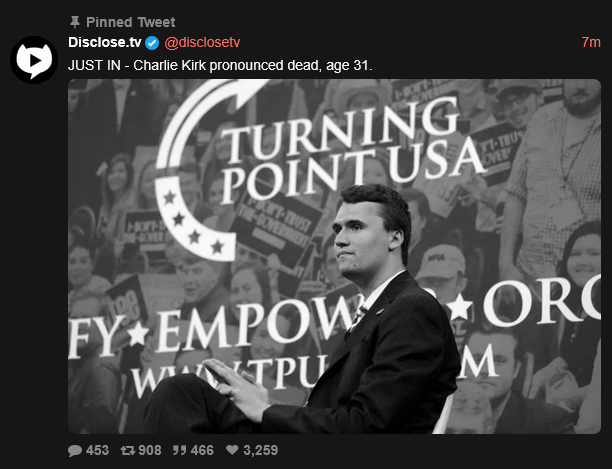Screen dimensions: 612x469
Task: Click the 3,259 likes count
Action: pyautogui.click(x=261, y=450)
